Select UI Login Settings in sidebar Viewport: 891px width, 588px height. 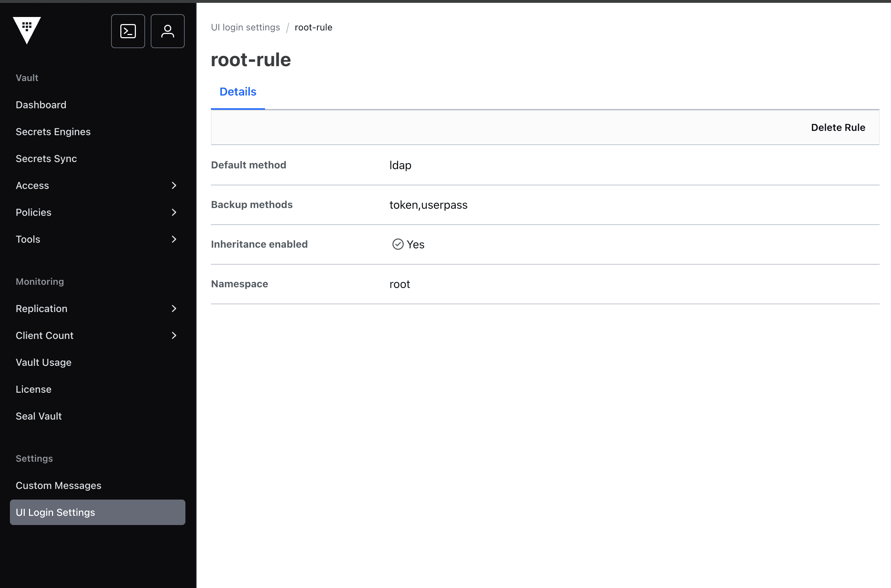point(56,512)
